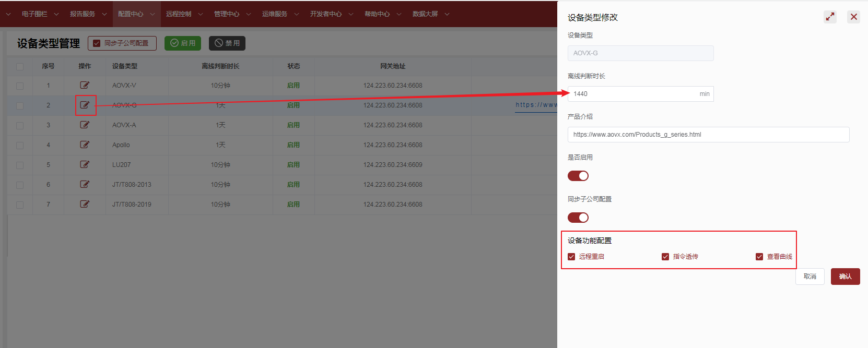The image size is (868, 348).
Task: Edit the JT/T808-2019 device type
Action: (85, 204)
